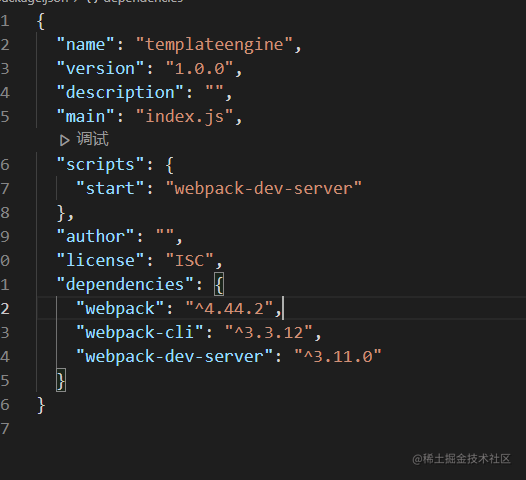
Task: Click the "^3.3.12" version value
Action: [x=269, y=333]
